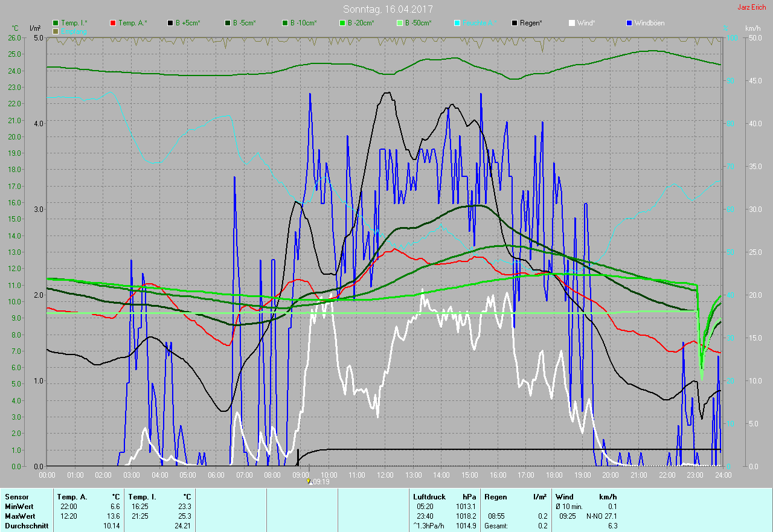Click the 12:00 label on the time axis
The height and width of the screenshot is (532, 773).
pos(385,475)
